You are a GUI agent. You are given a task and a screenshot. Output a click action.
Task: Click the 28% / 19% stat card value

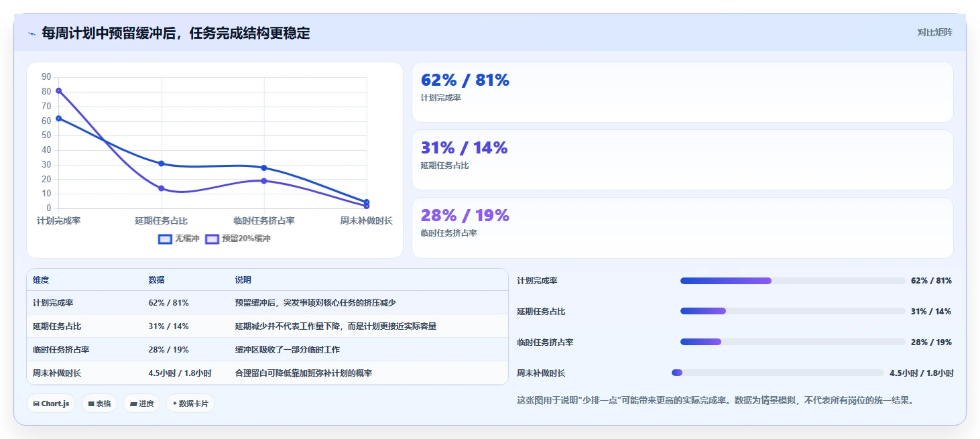tap(465, 216)
